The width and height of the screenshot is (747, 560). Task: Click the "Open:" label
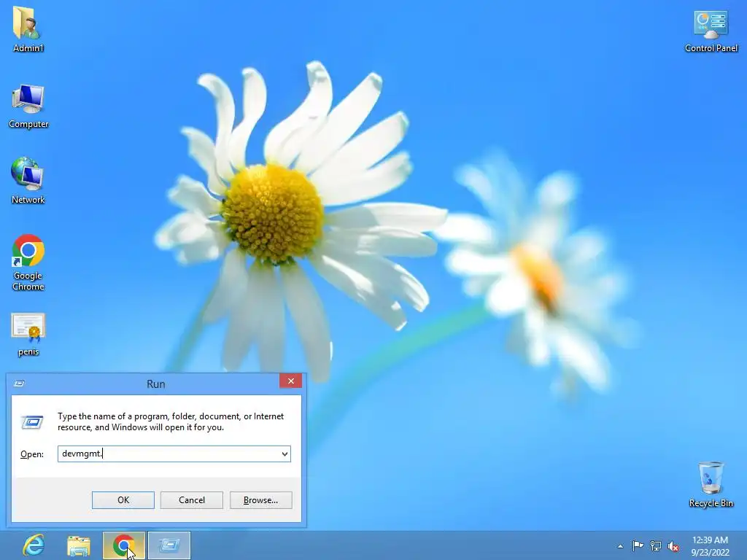(32, 454)
